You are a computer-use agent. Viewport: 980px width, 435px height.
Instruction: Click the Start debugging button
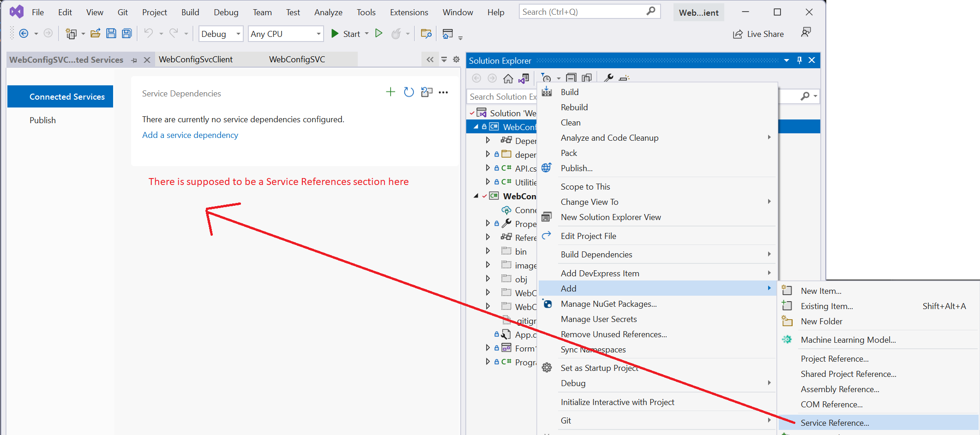pos(346,34)
